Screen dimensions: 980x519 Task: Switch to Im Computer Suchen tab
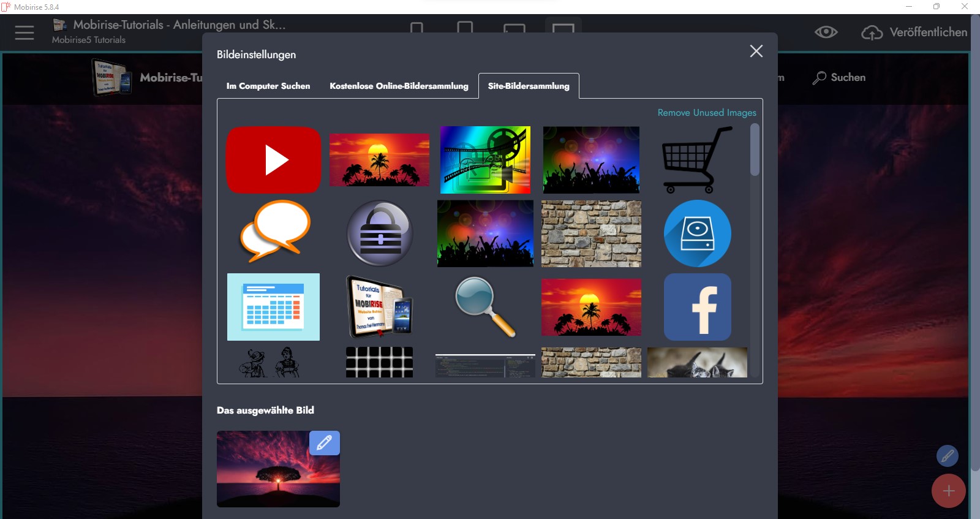(x=268, y=86)
